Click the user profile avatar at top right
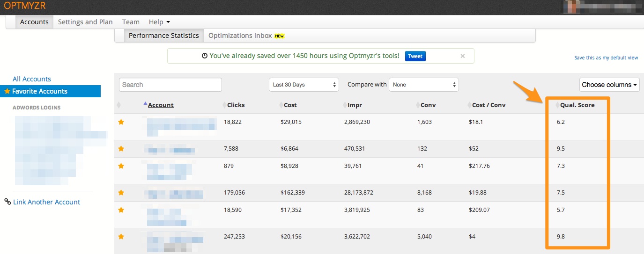Viewport: 644px width, 254px height. coord(570,6)
